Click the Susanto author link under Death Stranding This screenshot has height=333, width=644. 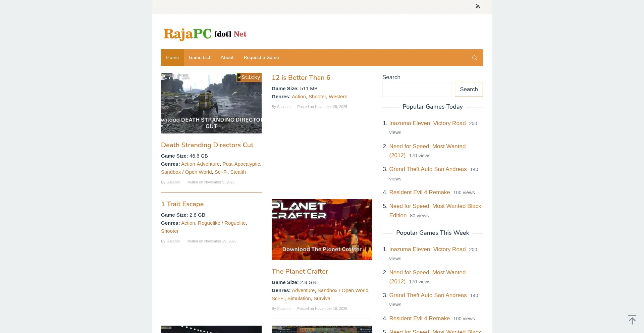(173, 182)
